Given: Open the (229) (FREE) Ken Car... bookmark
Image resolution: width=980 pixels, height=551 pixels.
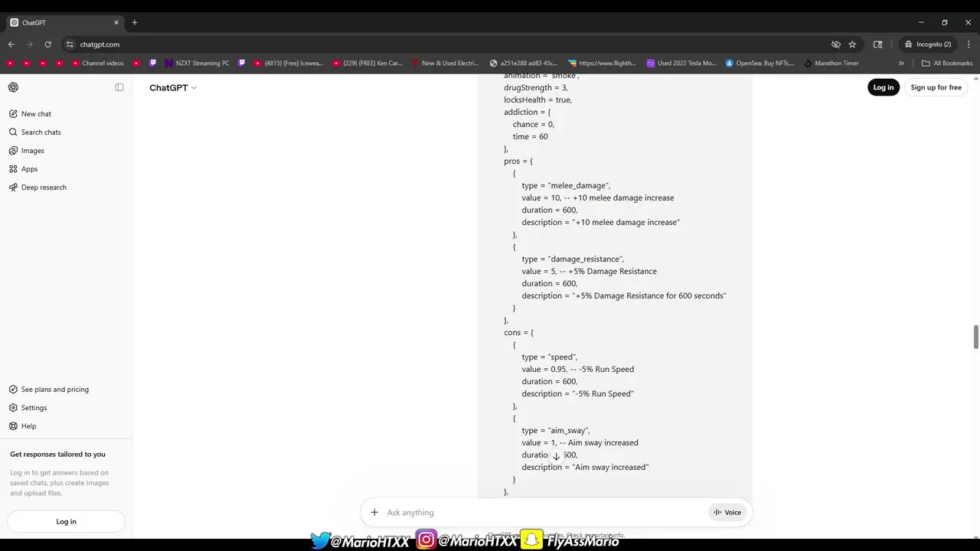Looking at the screenshot, I should pos(367,64).
